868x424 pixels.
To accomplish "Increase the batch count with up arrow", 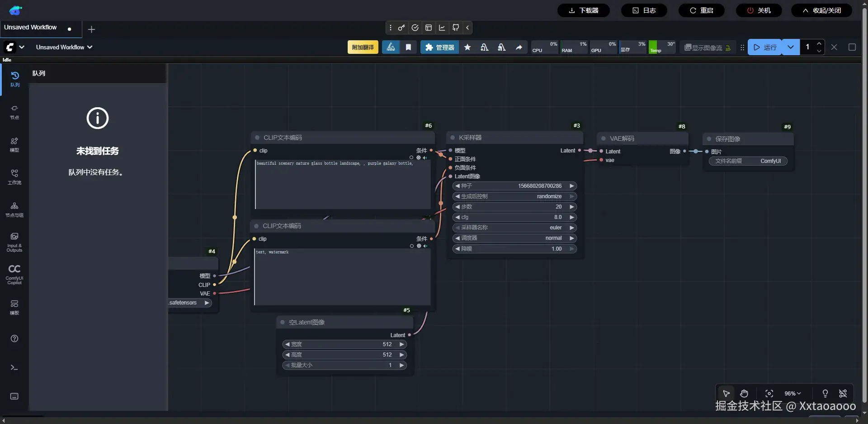I will 819,44.
